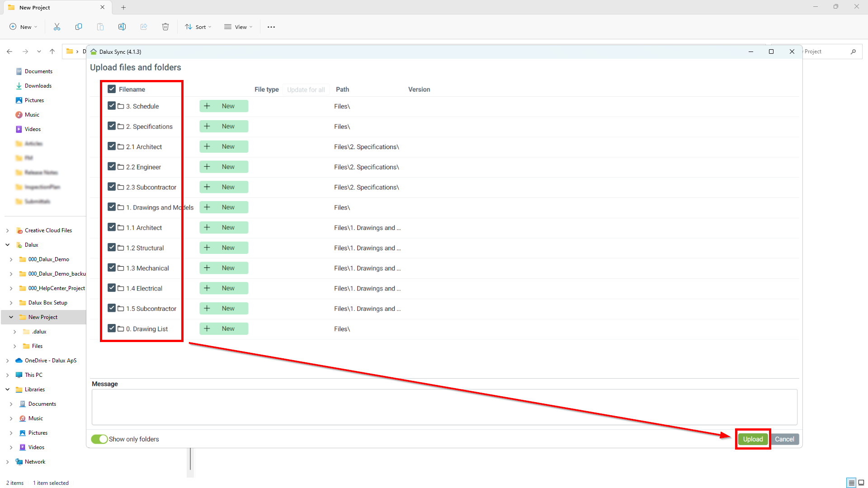Click the Copy icon in Explorer toolbar
The width and height of the screenshot is (868, 488).
point(79,27)
